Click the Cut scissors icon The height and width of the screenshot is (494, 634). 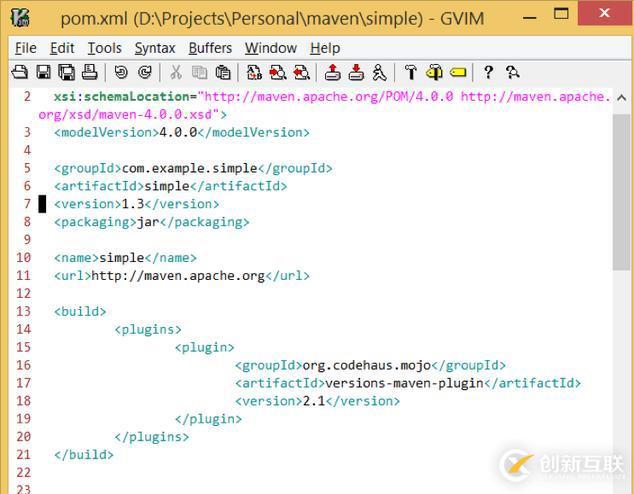click(x=175, y=72)
